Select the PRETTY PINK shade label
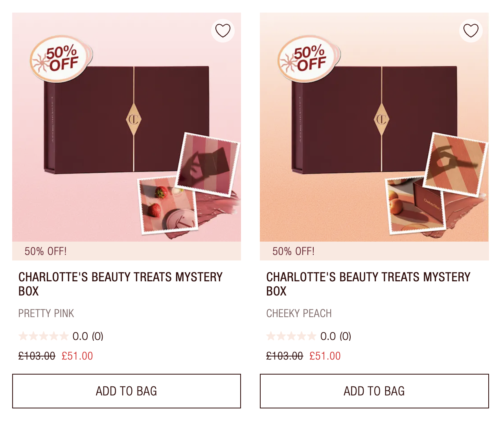The height and width of the screenshot is (421, 504). click(46, 313)
